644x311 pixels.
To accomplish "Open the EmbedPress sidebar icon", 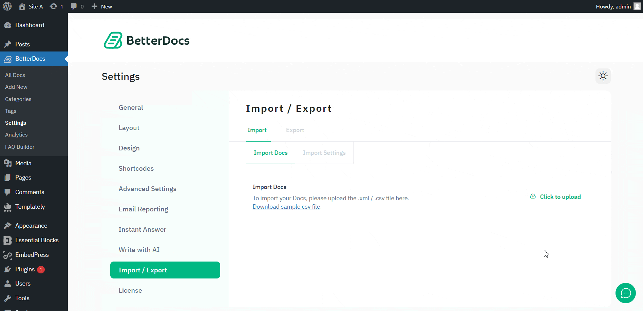I will pyautogui.click(x=8, y=254).
